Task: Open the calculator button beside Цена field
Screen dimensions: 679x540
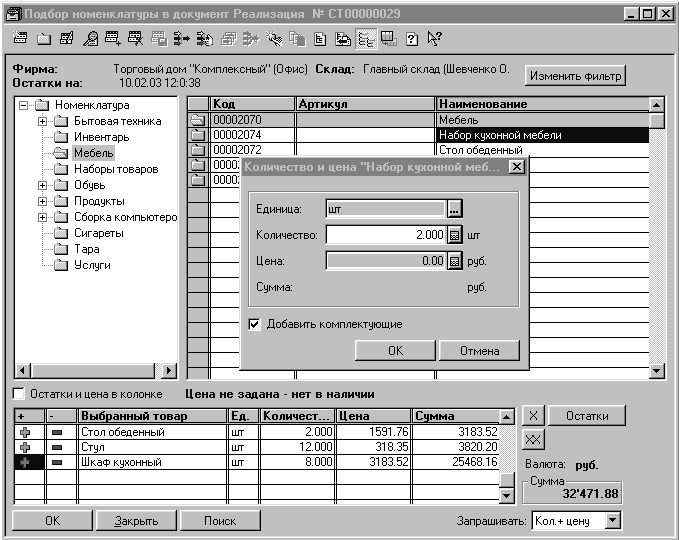Action: (x=454, y=261)
